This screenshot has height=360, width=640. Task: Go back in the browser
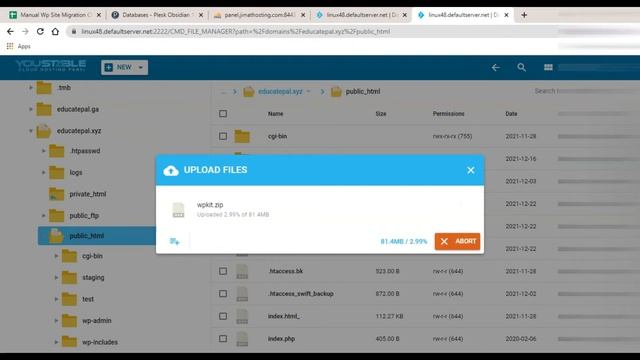click(x=10, y=31)
